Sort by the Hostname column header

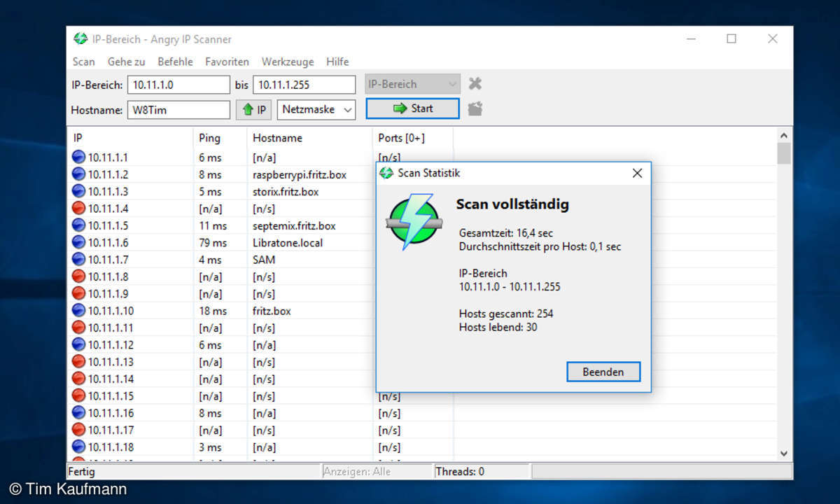point(309,138)
